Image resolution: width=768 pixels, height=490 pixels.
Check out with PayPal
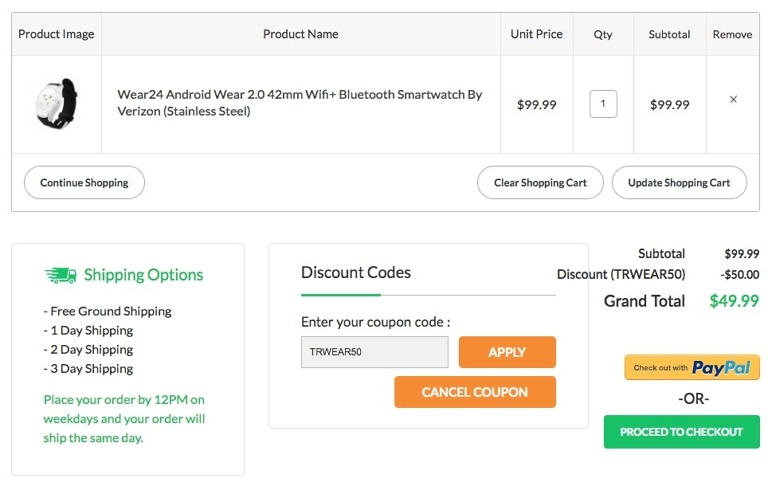pyautogui.click(x=692, y=367)
